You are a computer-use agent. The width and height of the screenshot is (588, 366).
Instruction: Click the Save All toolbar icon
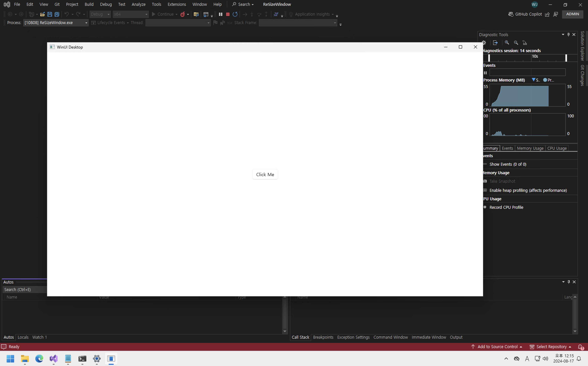click(x=57, y=14)
